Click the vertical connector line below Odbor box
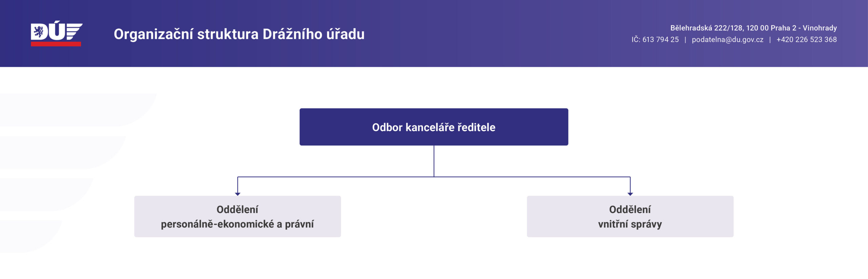 (434, 161)
